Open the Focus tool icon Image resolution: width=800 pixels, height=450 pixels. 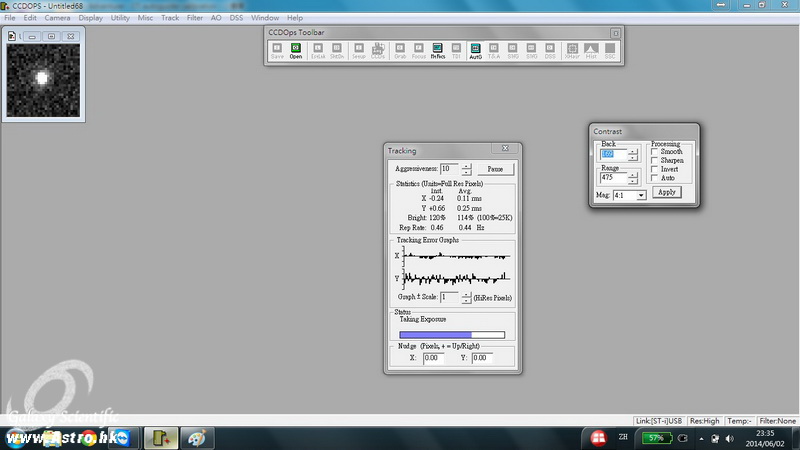tap(418, 51)
